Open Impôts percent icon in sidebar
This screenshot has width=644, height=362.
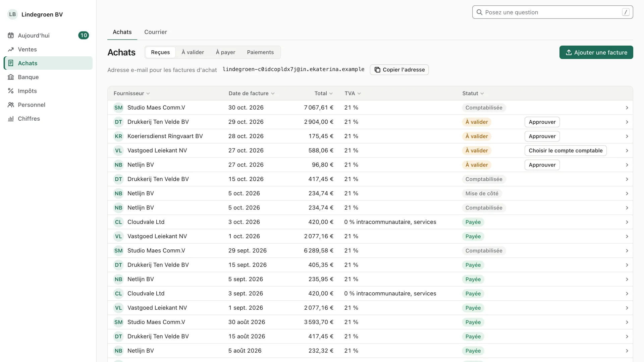pyautogui.click(x=11, y=91)
